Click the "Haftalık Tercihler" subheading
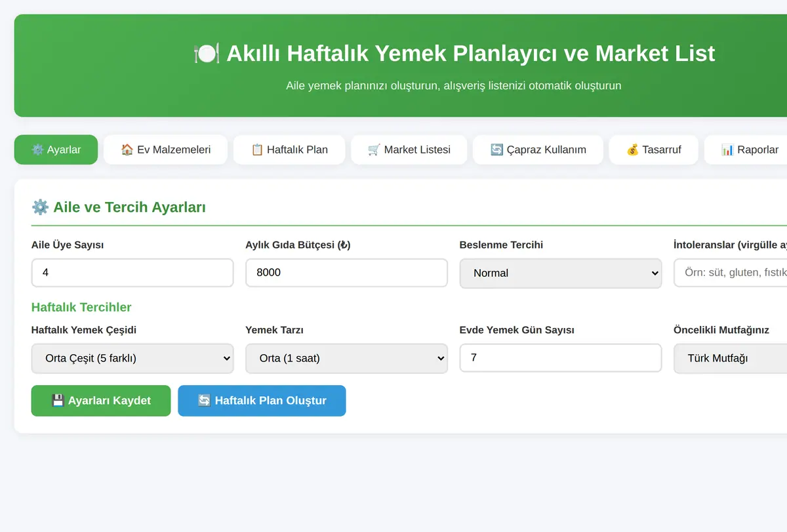The image size is (787, 532). [81, 307]
